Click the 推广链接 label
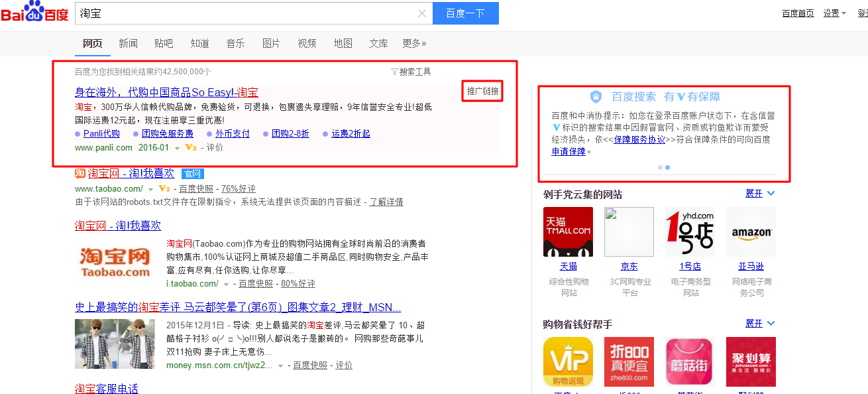The height and width of the screenshot is (394, 868). (x=482, y=92)
